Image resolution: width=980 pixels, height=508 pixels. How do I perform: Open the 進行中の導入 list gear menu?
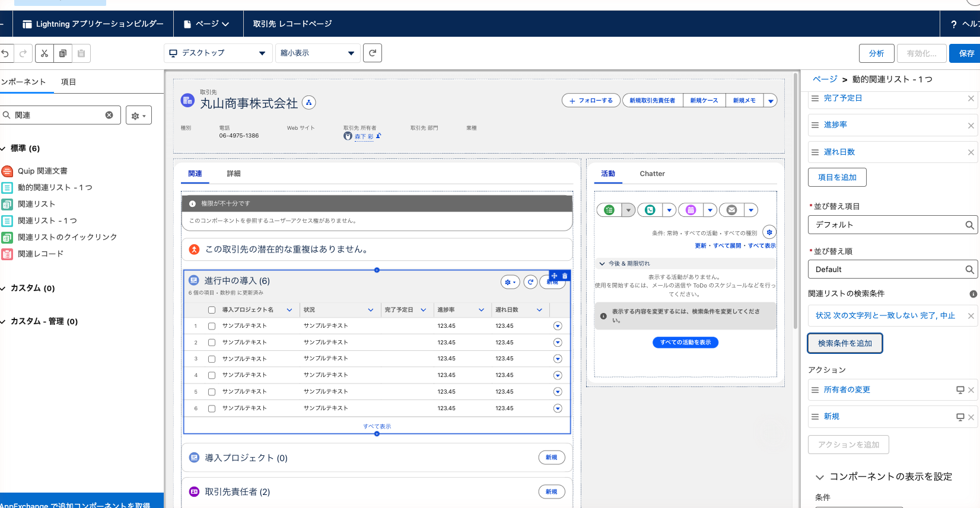point(510,282)
